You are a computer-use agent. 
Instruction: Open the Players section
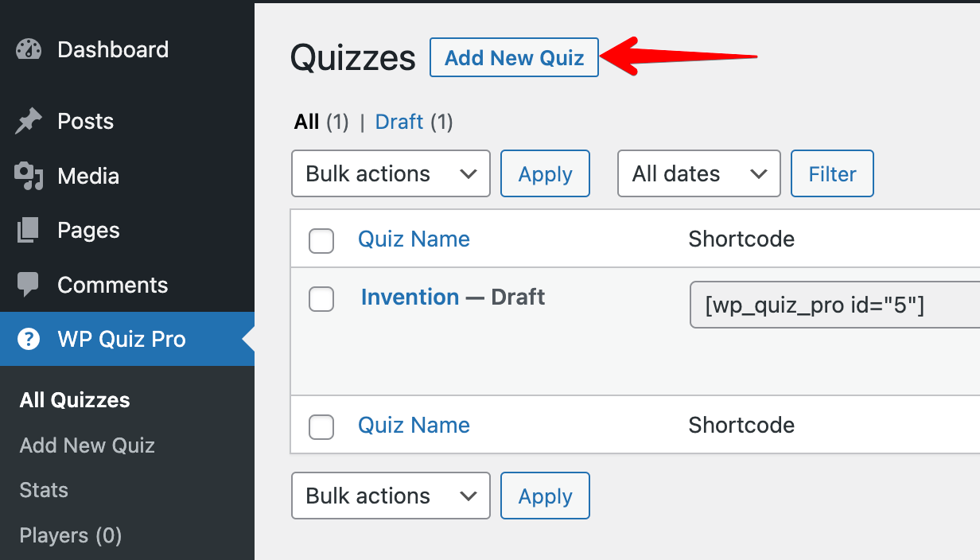click(70, 535)
